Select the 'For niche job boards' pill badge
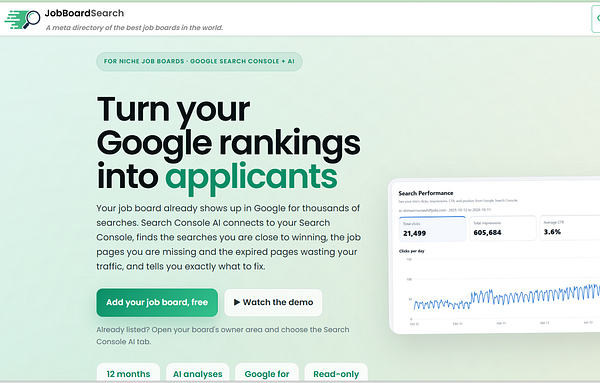600x383 pixels. [x=199, y=61]
